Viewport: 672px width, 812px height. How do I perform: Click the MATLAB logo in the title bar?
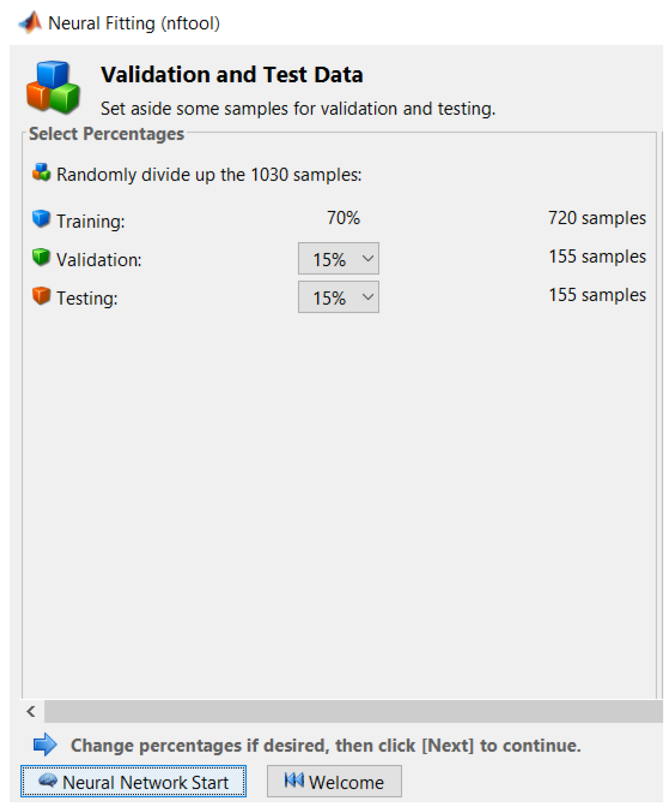point(30,22)
